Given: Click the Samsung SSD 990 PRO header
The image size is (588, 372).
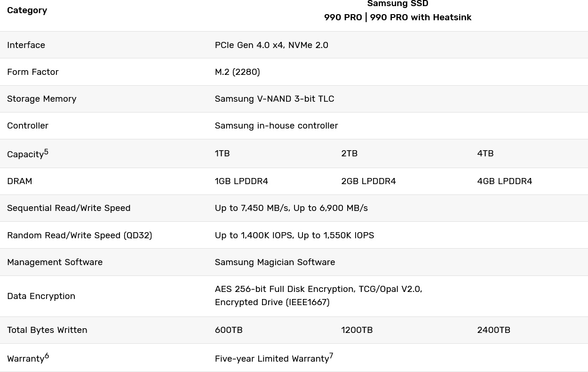Looking at the screenshot, I should (x=397, y=11).
